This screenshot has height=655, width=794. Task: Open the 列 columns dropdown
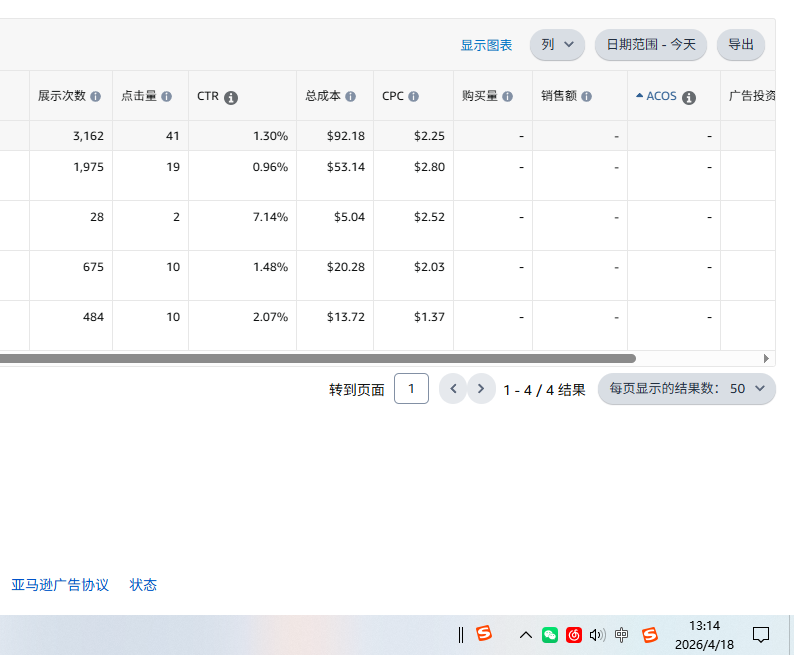click(557, 45)
